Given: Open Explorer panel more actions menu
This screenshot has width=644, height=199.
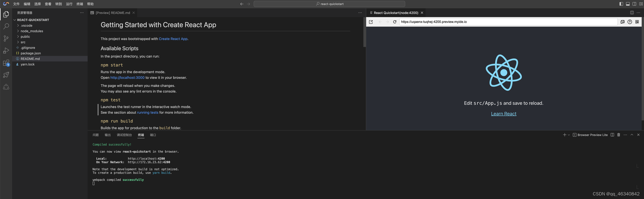Looking at the screenshot, I should [x=82, y=13].
